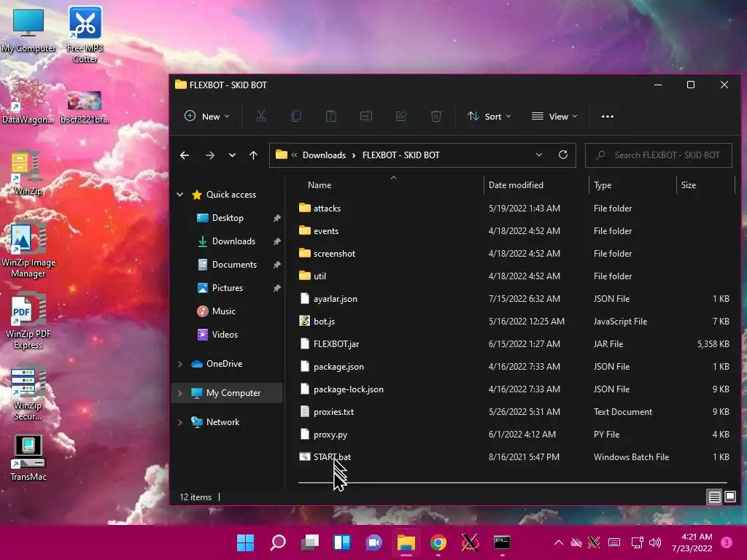Go up one folder level arrow
This screenshot has width=747, height=560.
pyautogui.click(x=253, y=155)
